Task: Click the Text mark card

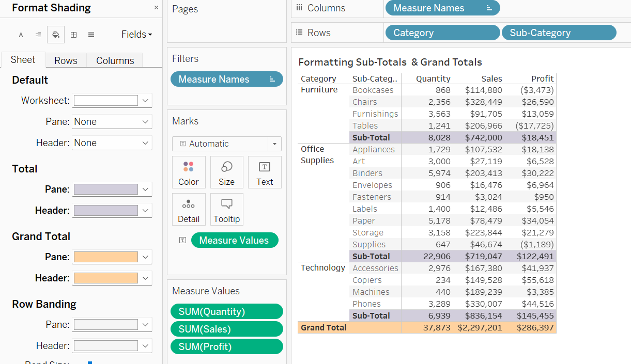Action: point(265,172)
